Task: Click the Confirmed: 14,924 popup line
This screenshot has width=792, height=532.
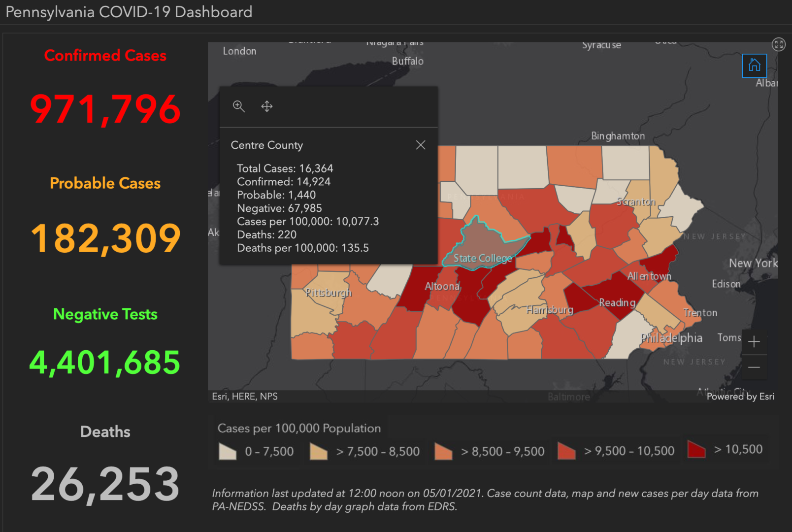Action: point(284,182)
